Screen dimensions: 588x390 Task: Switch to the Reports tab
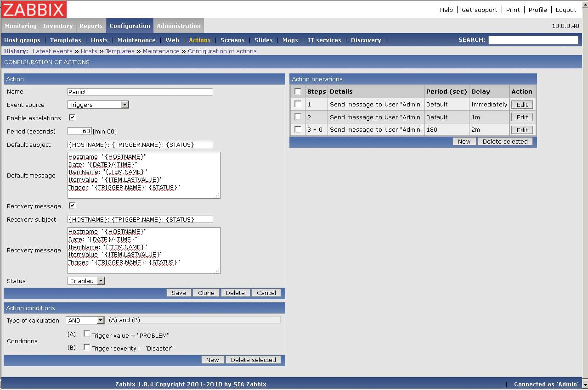[91, 26]
